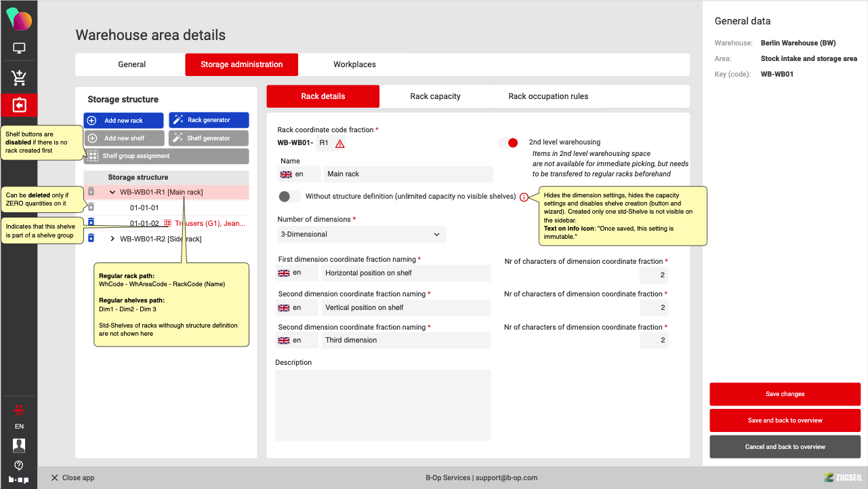Click Save and back to overview

pyautogui.click(x=785, y=420)
